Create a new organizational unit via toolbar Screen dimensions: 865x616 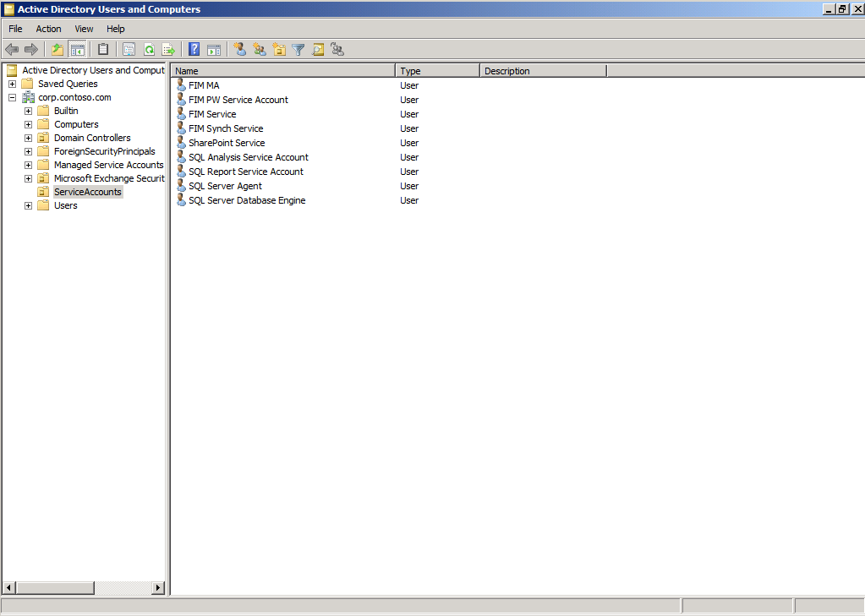(279, 50)
